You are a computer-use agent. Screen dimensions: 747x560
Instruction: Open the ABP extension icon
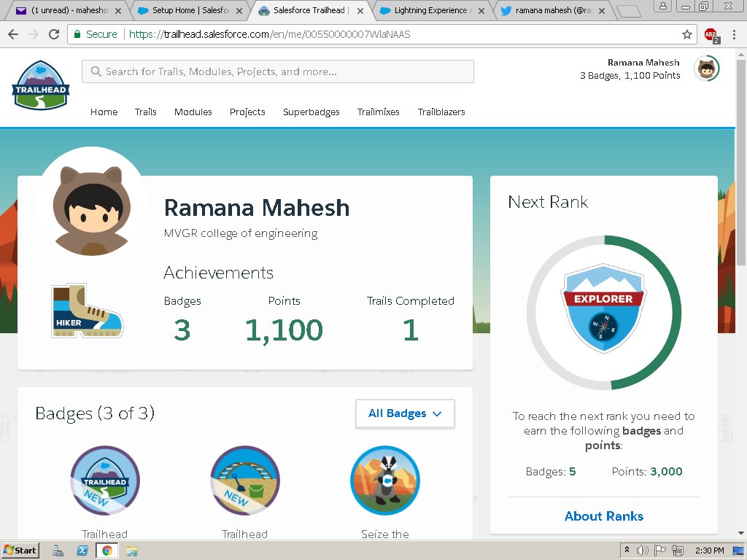(x=712, y=35)
